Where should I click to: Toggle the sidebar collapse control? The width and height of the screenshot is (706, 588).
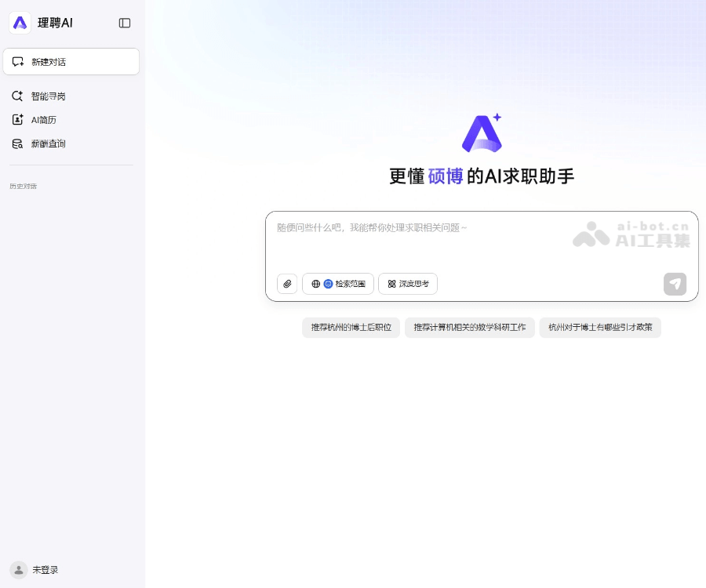[125, 23]
